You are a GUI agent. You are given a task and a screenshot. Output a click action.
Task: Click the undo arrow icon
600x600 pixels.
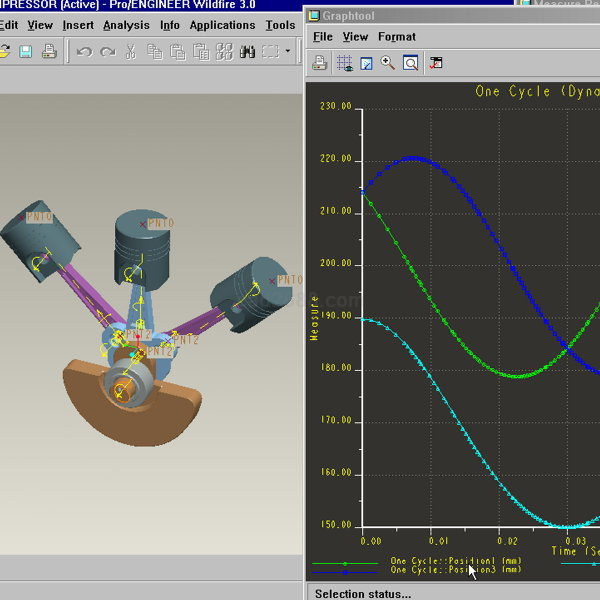pyautogui.click(x=85, y=51)
